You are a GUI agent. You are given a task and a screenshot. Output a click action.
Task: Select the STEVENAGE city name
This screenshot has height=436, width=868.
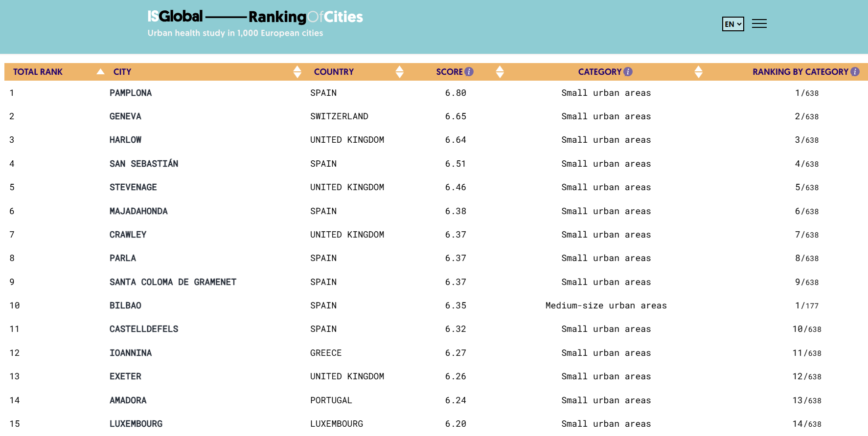(x=133, y=187)
